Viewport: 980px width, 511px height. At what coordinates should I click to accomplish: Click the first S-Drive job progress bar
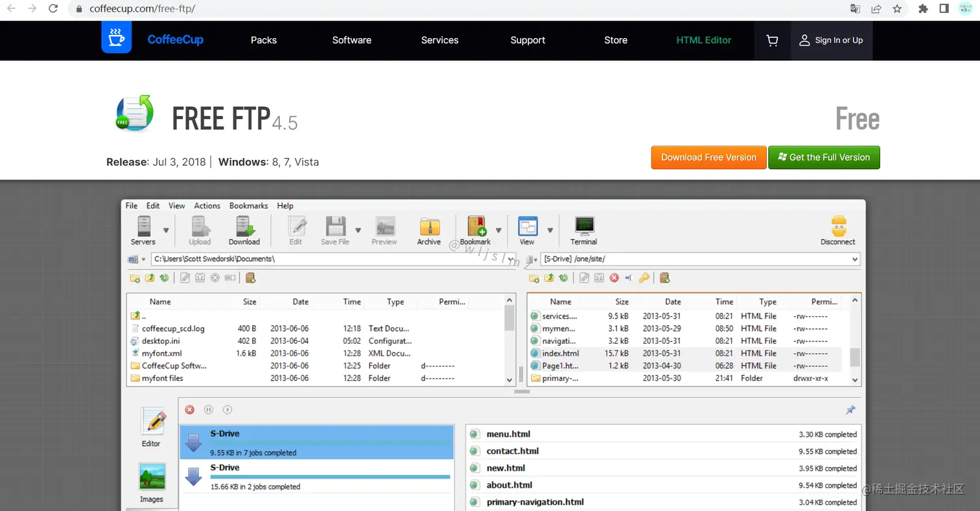click(330, 443)
